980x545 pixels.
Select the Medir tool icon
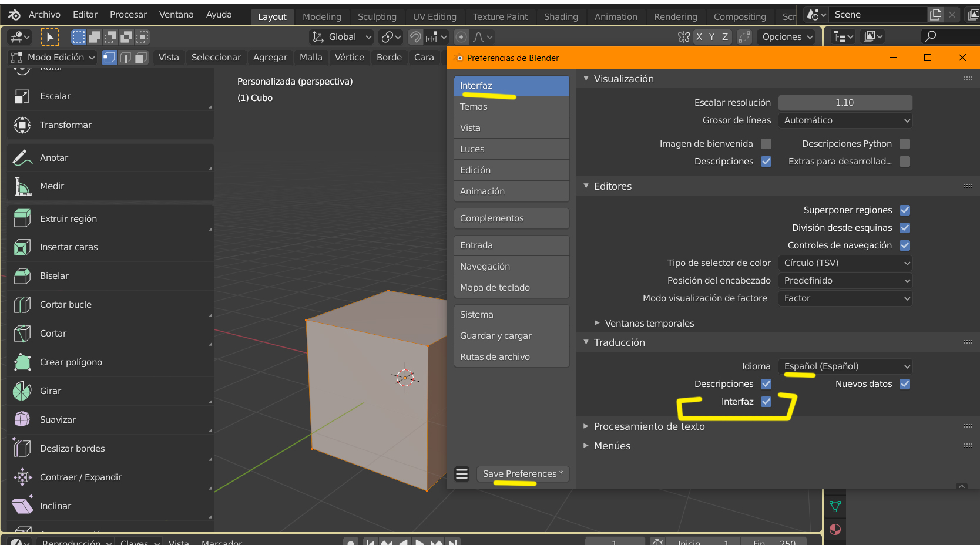pyautogui.click(x=22, y=186)
